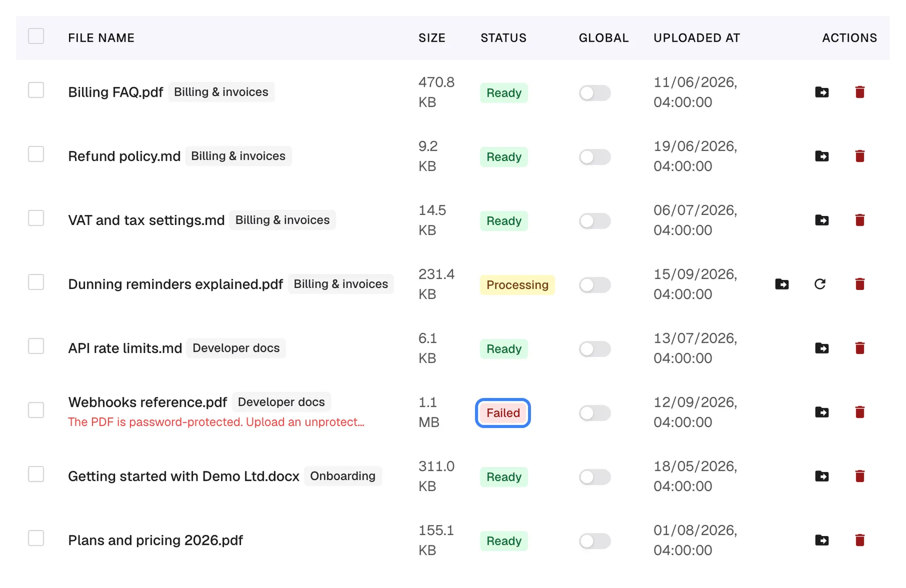Click the Webhooks reference.pdf file name
Viewport: 906px width, 588px height.
tap(147, 402)
